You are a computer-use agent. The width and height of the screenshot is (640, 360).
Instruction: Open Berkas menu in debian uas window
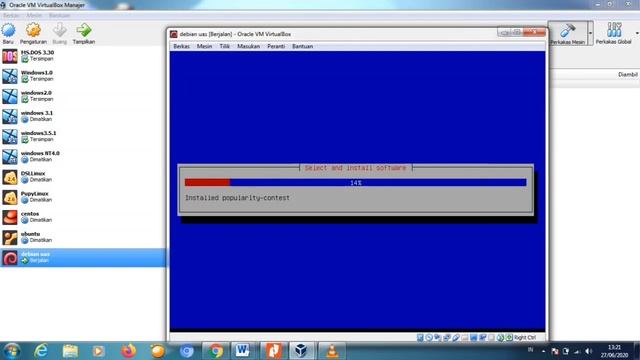pos(181,46)
